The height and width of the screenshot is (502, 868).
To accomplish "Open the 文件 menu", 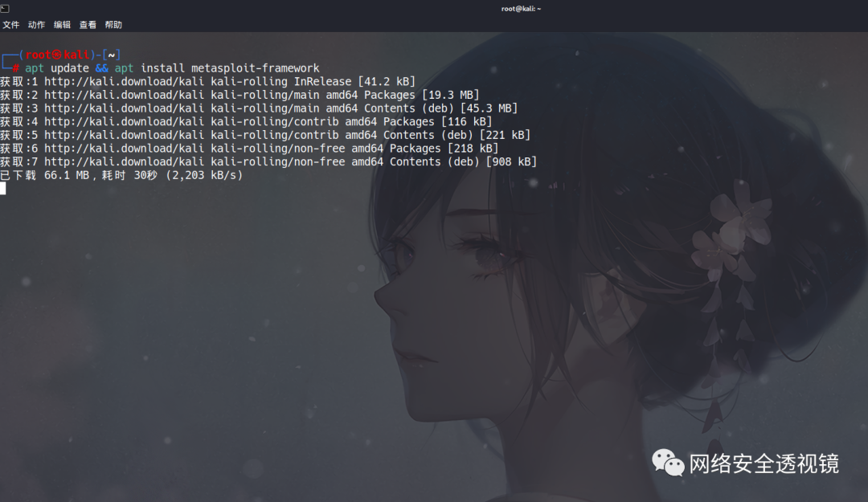I will pyautogui.click(x=11, y=25).
